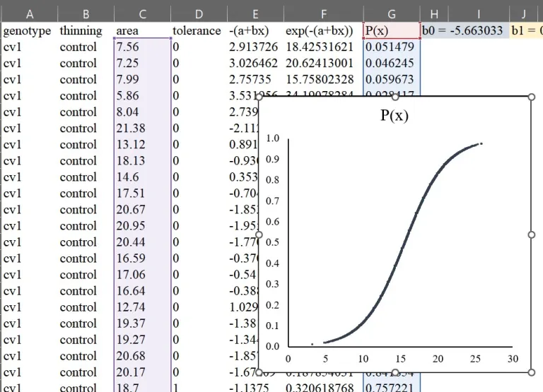543x392 pixels.
Task: Click the chart's top-right resize handle
Action: pos(531,97)
